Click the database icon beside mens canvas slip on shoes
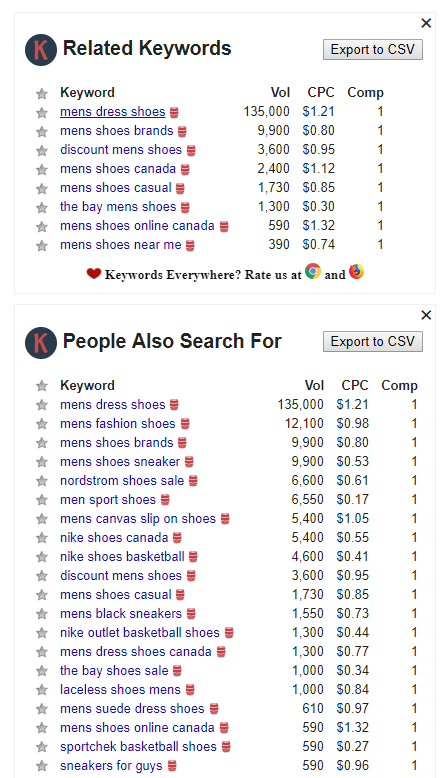Screen dimensions: 444x778 [225, 519]
